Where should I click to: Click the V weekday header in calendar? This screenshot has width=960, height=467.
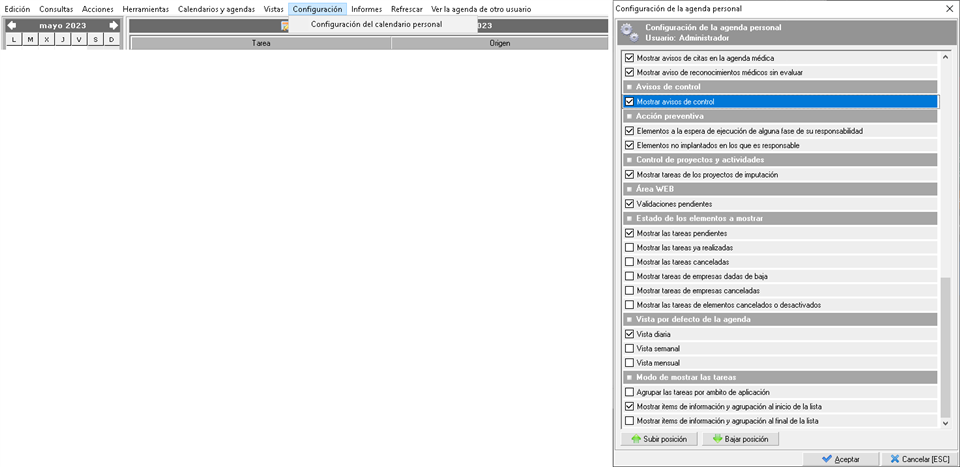pyautogui.click(x=78, y=39)
